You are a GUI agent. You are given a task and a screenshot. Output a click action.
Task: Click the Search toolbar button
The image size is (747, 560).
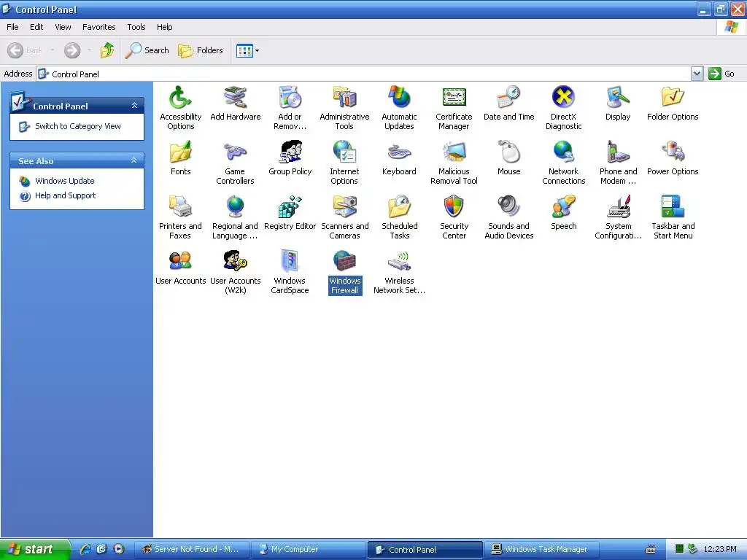pyautogui.click(x=147, y=50)
